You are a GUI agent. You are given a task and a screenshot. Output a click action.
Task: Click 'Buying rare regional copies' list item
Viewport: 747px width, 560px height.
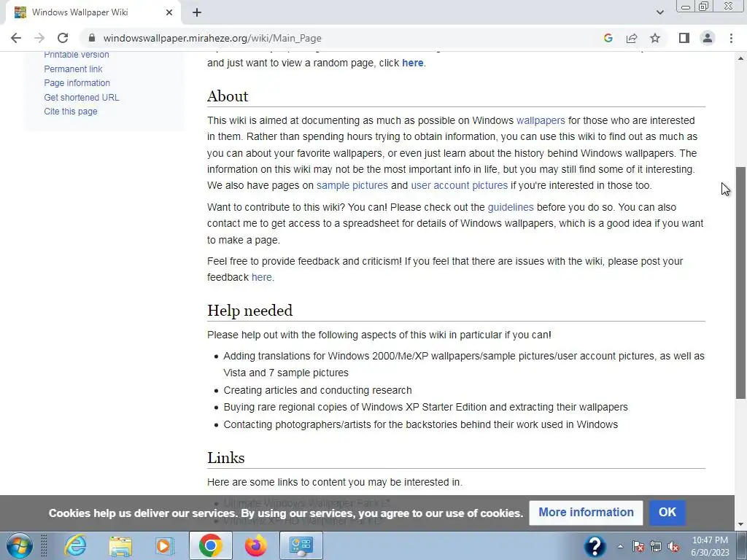[x=425, y=407]
